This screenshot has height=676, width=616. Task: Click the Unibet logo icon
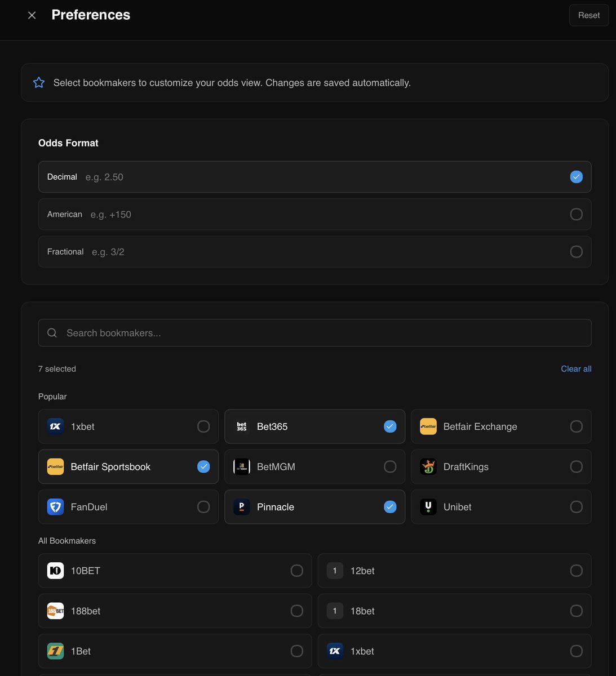428,507
